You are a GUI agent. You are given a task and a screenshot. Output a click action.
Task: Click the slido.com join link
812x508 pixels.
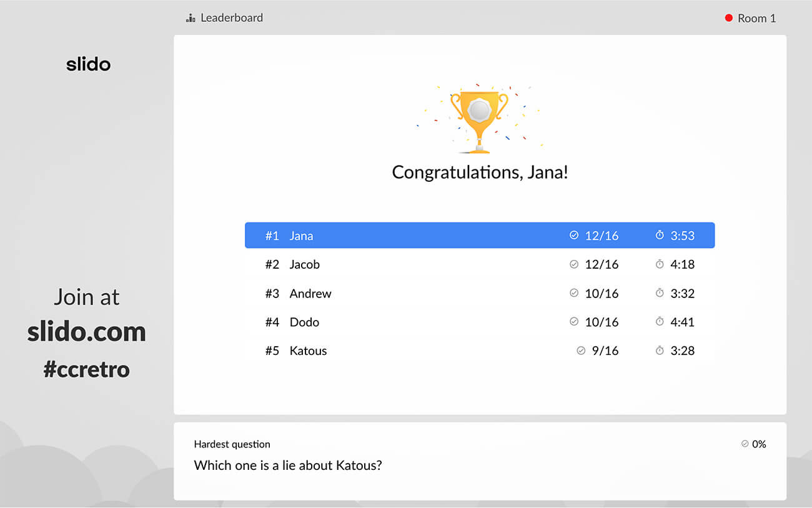(86, 332)
